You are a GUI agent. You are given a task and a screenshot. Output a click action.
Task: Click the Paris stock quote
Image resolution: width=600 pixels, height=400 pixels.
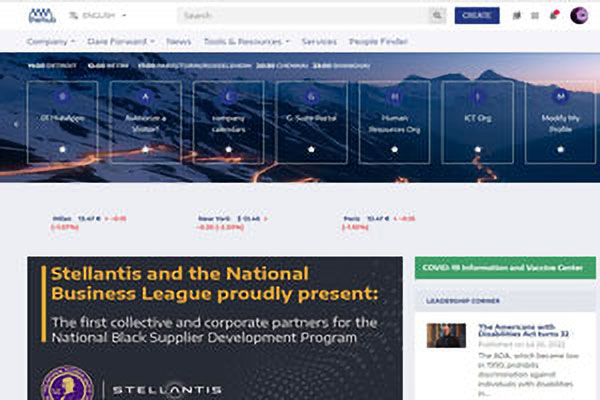pyautogui.click(x=378, y=223)
